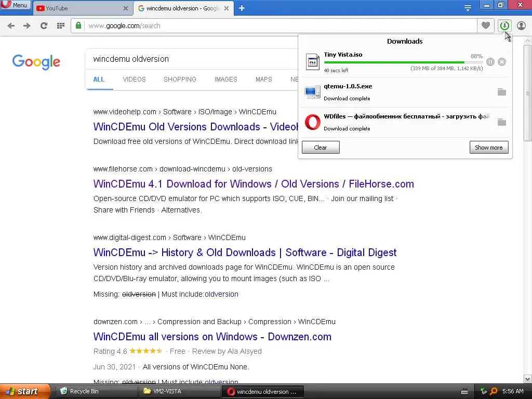532x399 pixels.
Task: Open the Speed Dial grid icon
Action: click(61, 26)
